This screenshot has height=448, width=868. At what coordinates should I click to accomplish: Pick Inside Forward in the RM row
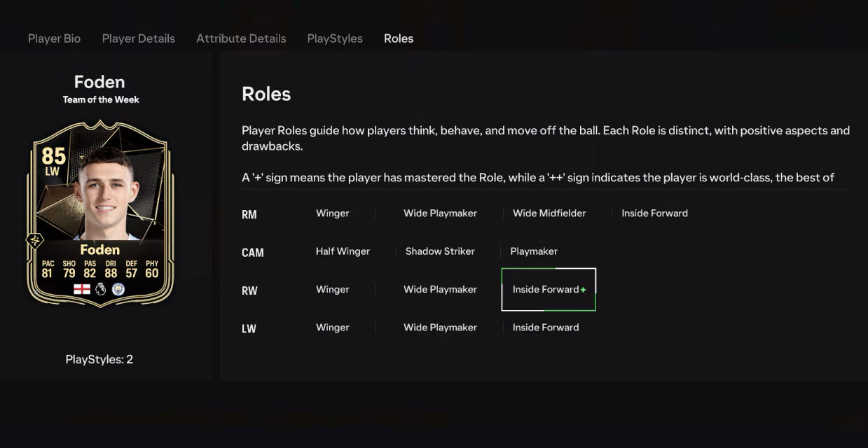pos(654,213)
